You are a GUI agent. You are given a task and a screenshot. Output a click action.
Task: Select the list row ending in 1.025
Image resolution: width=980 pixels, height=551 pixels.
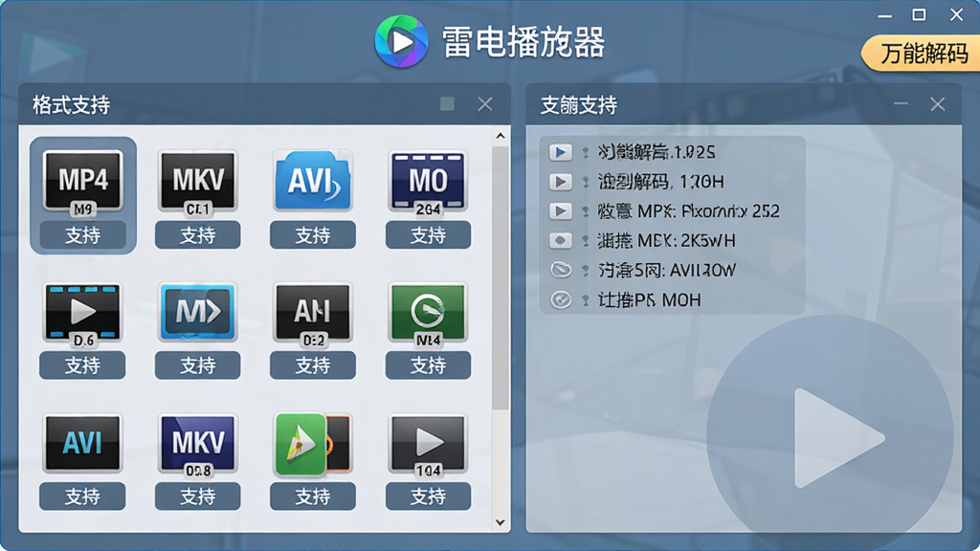pos(673,152)
